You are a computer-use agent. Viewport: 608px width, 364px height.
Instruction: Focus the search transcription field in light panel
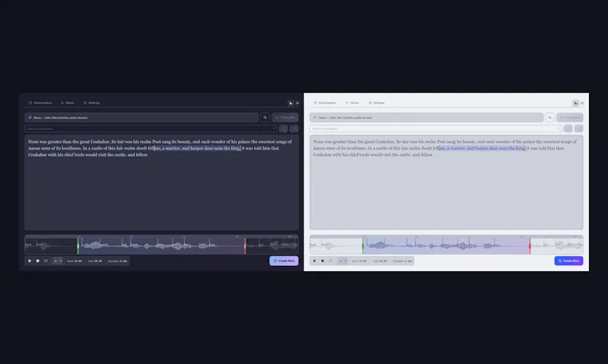[x=435, y=128]
